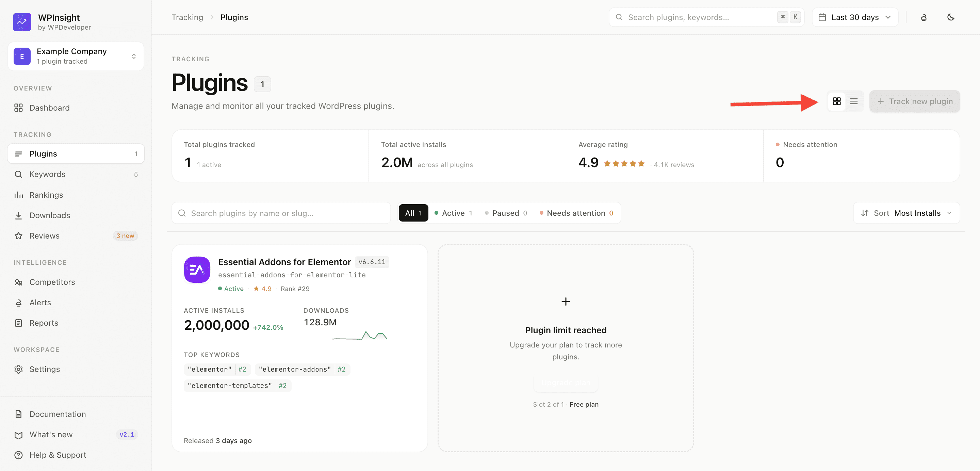Click the Upgrade plan button
The height and width of the screenshot is (471, 980).
(566, 383)
